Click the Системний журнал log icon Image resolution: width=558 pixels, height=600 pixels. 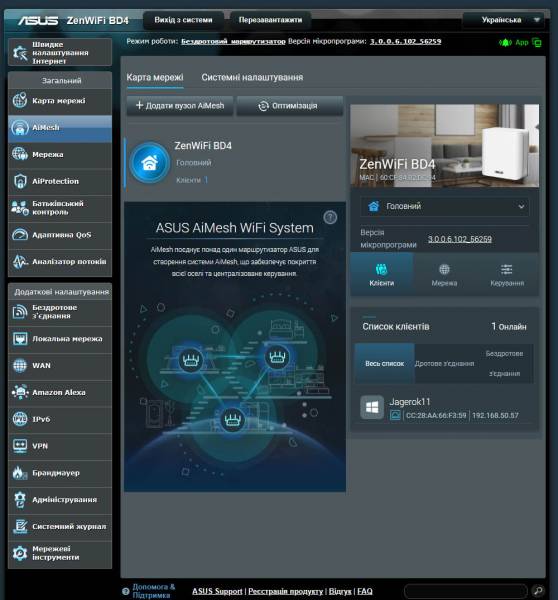(20, 527)
